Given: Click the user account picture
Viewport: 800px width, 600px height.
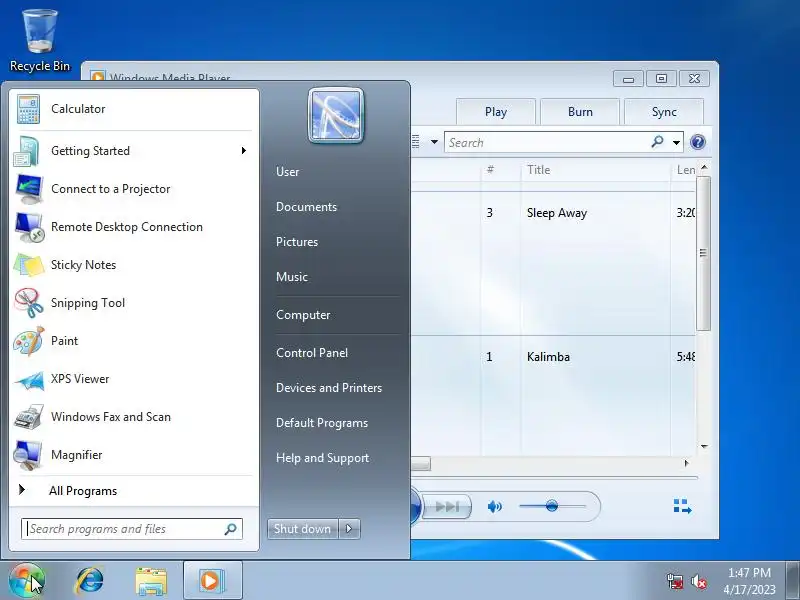Looking at the screenshot, I should (x=336, y=115).
